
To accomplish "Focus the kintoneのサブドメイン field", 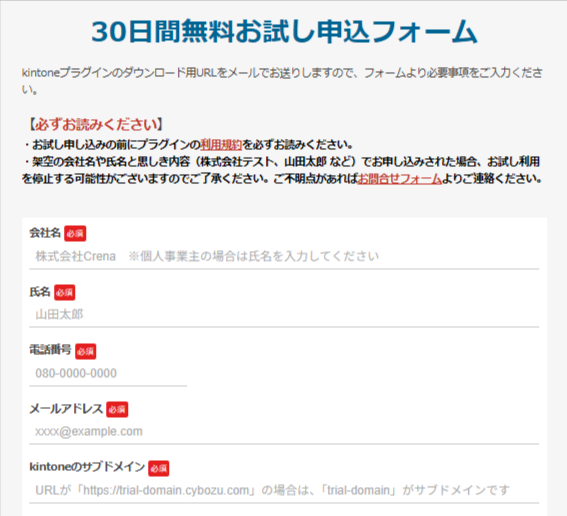I will point(284,491).
